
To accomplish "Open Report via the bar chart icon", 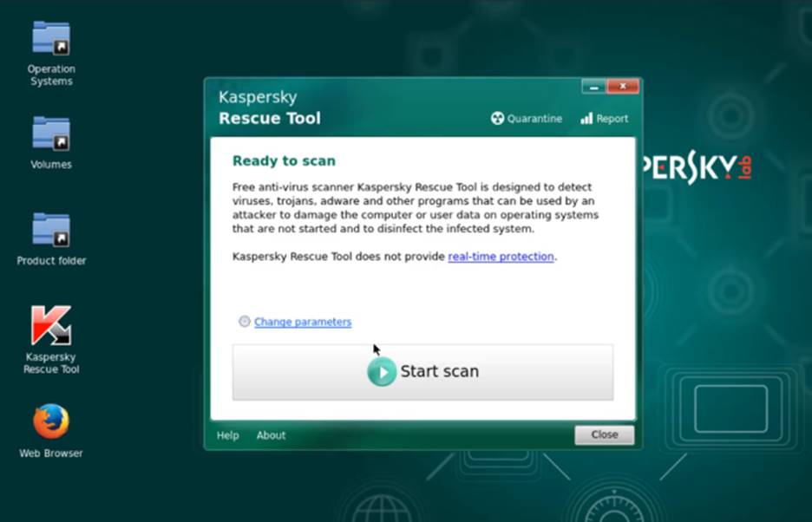I will (586, 119).
